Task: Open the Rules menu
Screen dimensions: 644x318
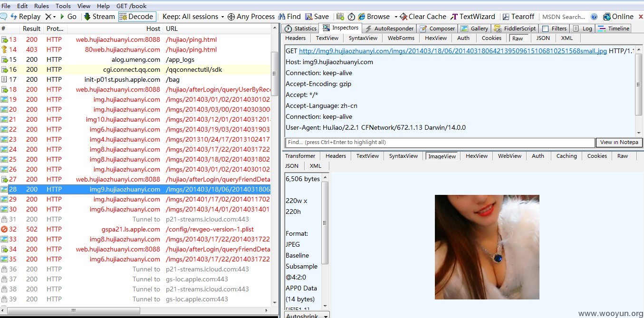Action: click(x=41, y=6)
